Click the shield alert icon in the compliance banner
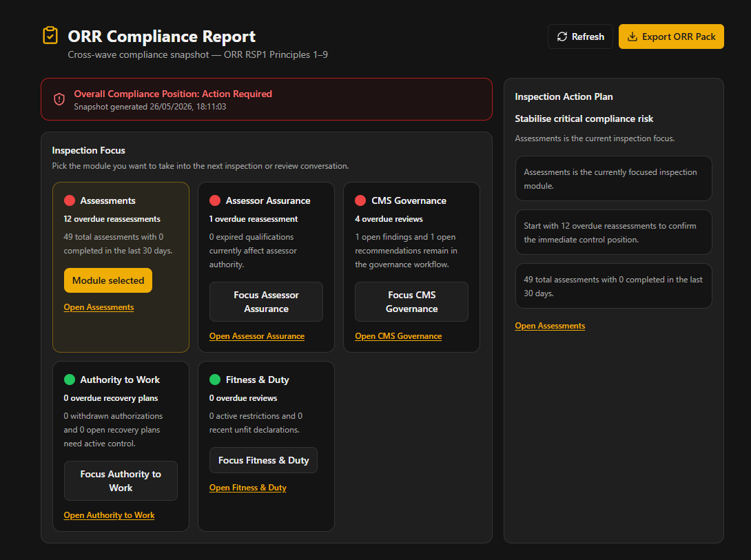 (x=59, y=99)
